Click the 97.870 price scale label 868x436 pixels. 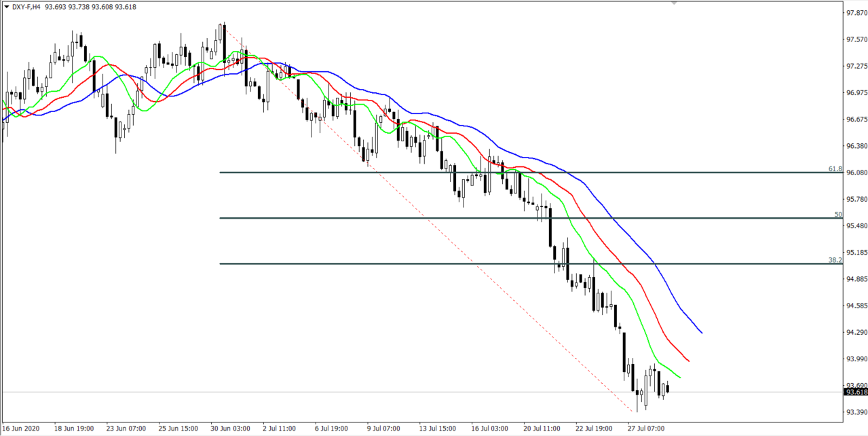(x=854, y=13)
